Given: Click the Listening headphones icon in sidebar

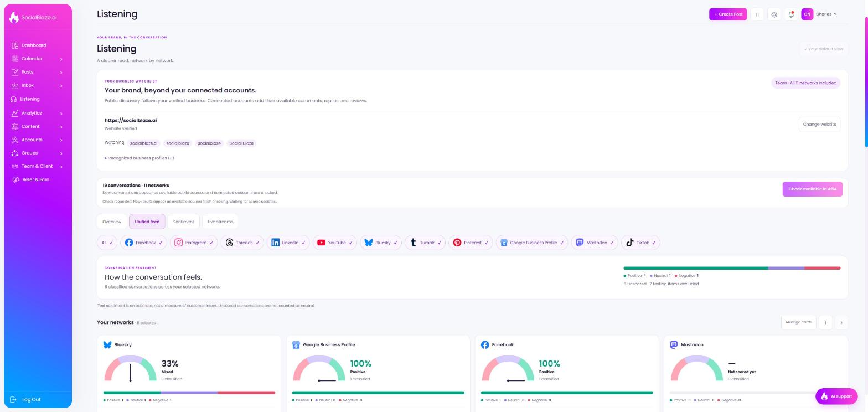Looking at the screenshot, I should pos(14,99).
